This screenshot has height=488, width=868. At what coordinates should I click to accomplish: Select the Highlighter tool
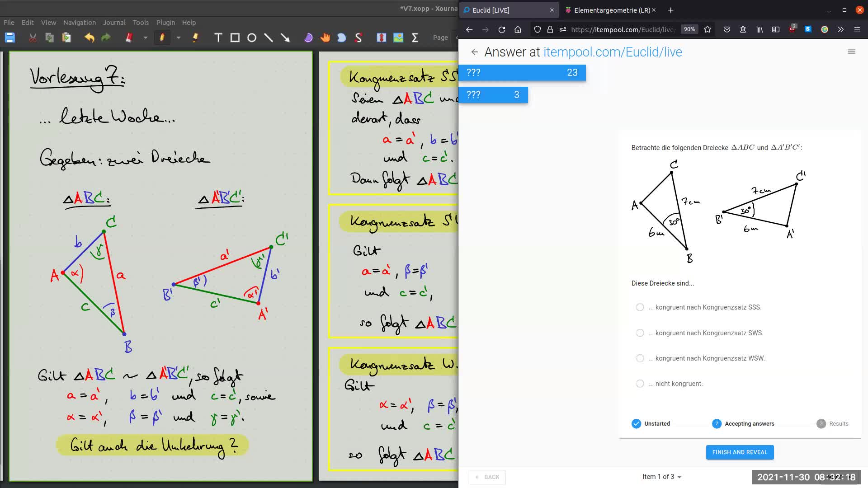click(x=195, y=38)
